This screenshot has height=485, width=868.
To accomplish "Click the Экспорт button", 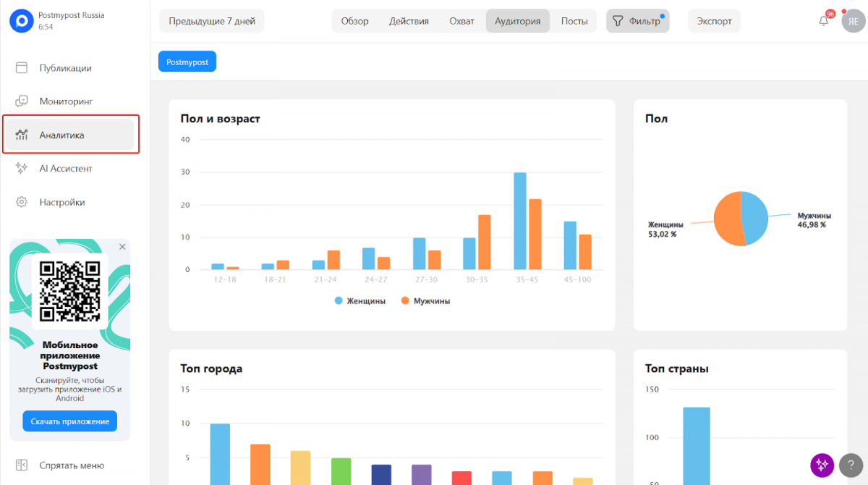I will tap(715, 21).
